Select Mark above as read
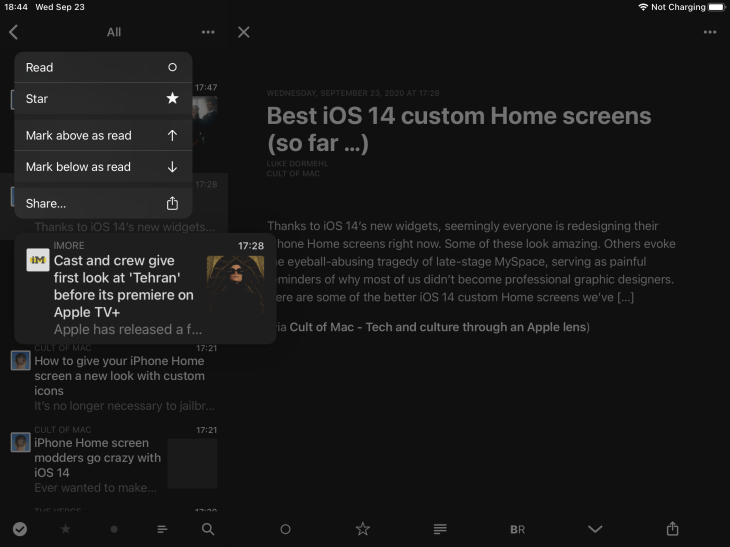This screenshot has height=547, width=730. (103, 135)
